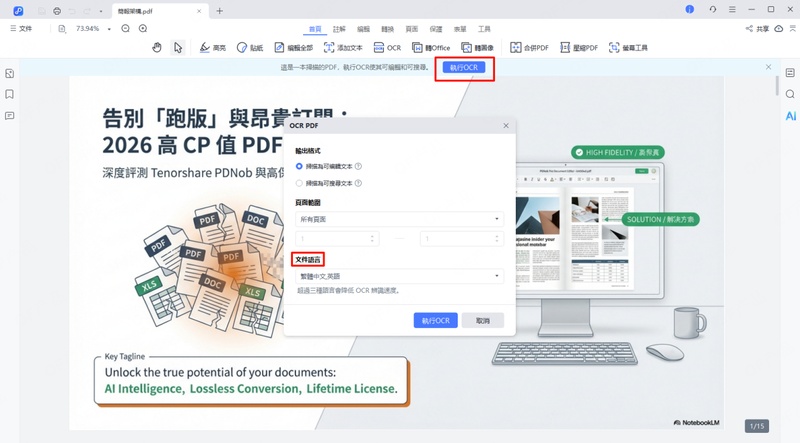Image resolution: width=800 pixels, height=443 pixels.
Task: Click the cloud upload icon
Action: pyautogui.click(x=779, y=29)
